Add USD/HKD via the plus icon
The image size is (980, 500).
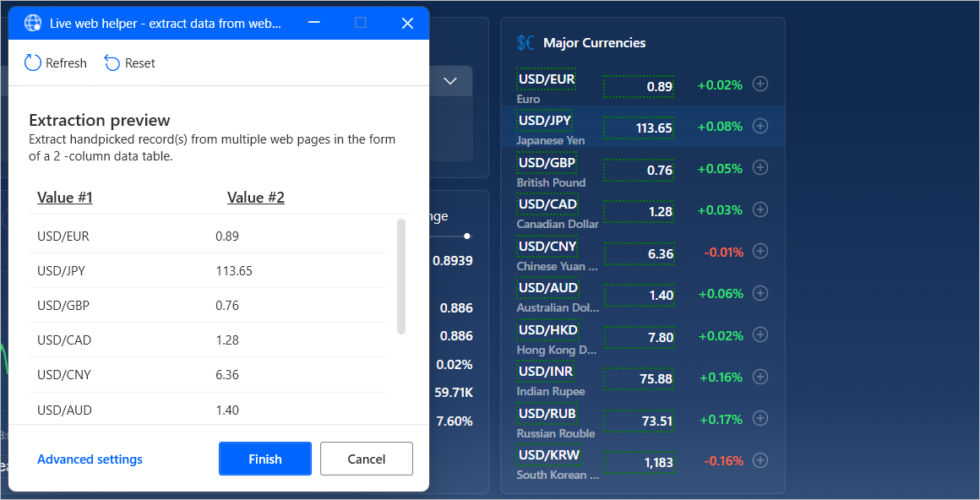coord(759,334)
